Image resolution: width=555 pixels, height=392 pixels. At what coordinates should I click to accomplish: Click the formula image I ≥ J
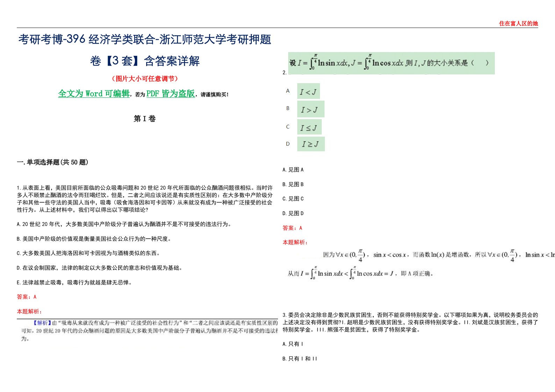pyautogui.click(x=311, y=144)
